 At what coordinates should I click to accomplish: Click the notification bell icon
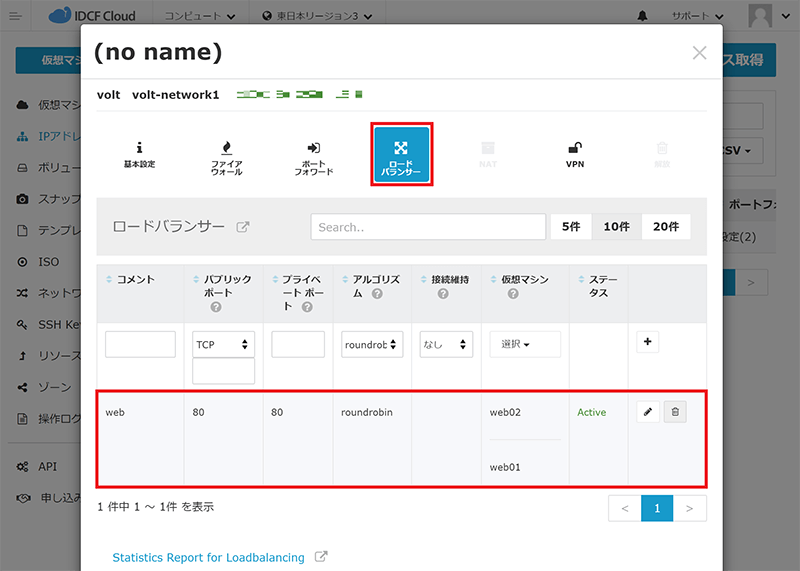coord(641,17)
